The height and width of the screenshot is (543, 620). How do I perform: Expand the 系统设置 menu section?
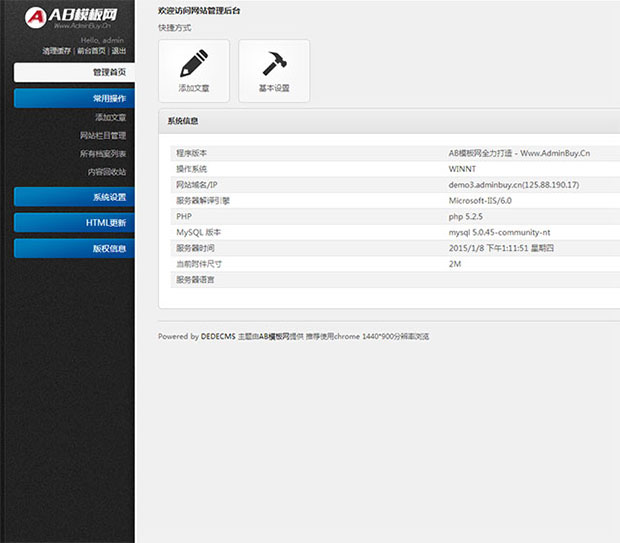pos(74,197)
